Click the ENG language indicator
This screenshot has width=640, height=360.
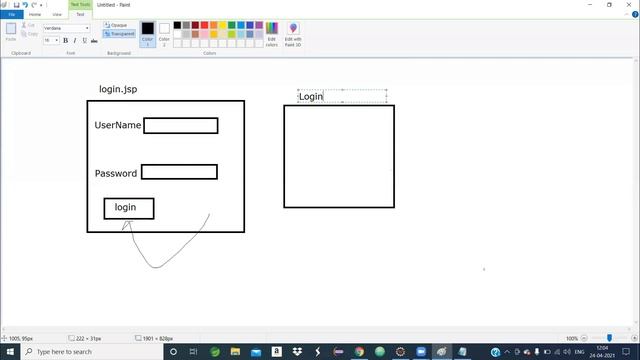[579, 352]
